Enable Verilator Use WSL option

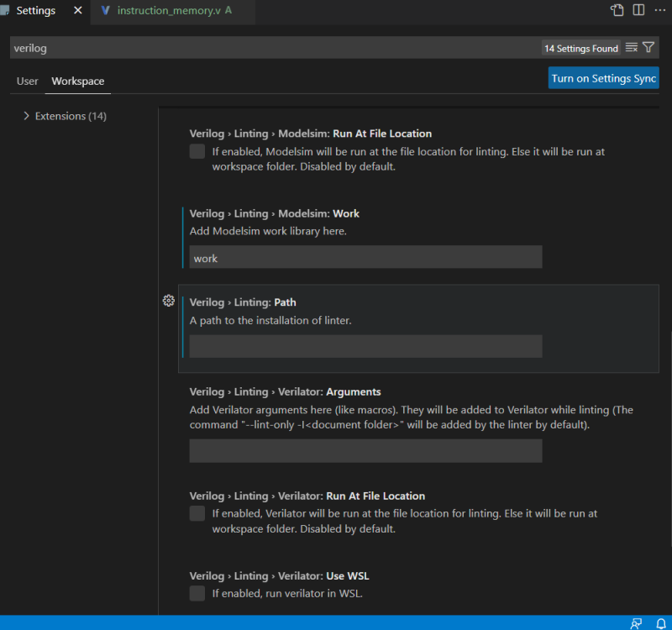click(x=197, y=593)
